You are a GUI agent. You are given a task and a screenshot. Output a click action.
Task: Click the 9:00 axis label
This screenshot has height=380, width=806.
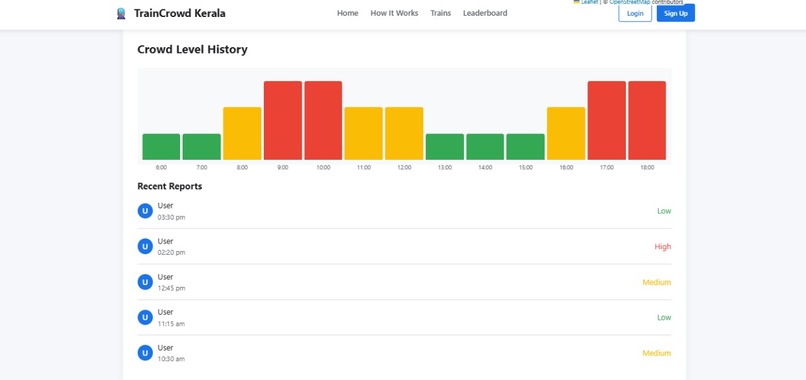283,168
